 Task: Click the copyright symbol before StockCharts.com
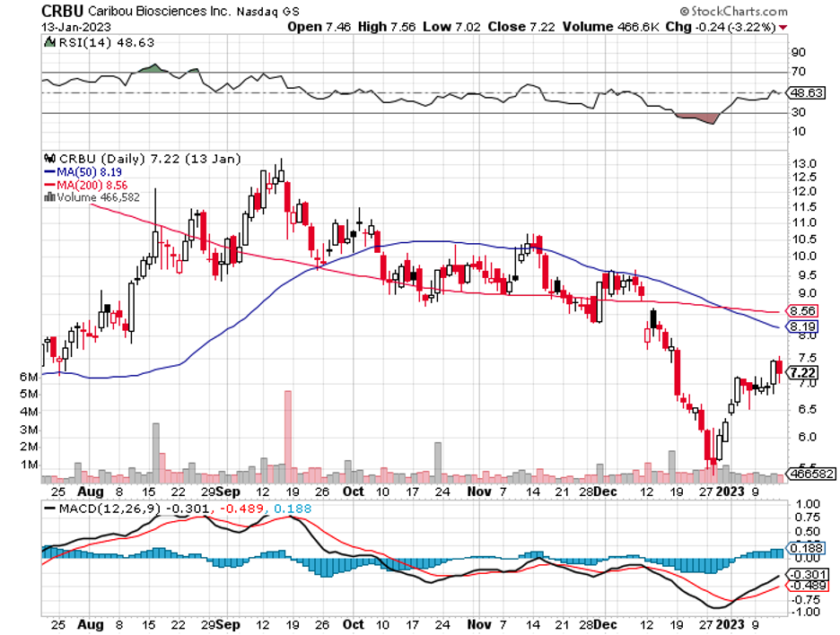[687, 13]
